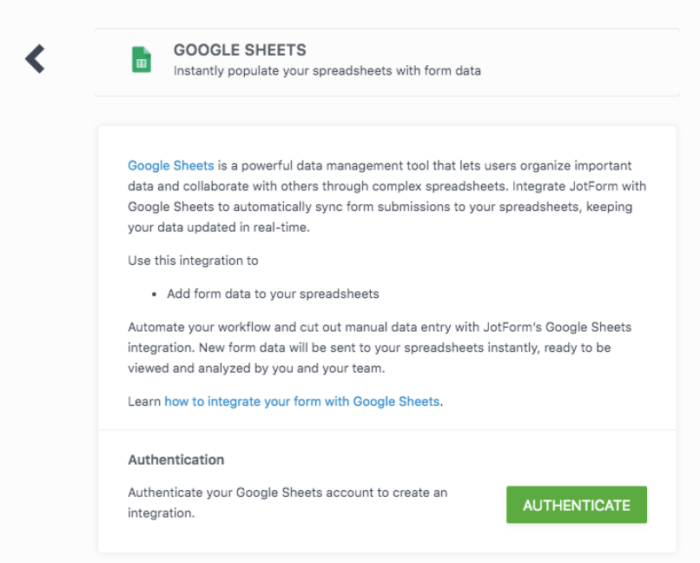
Task: Click the GOOGLE SHEETS header title
Action: (239, 50)
